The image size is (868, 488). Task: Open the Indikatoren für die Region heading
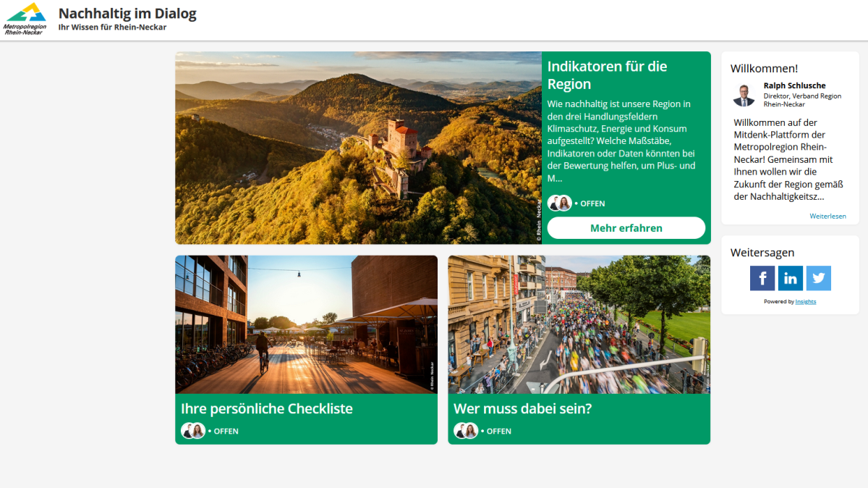pos(607,75)
